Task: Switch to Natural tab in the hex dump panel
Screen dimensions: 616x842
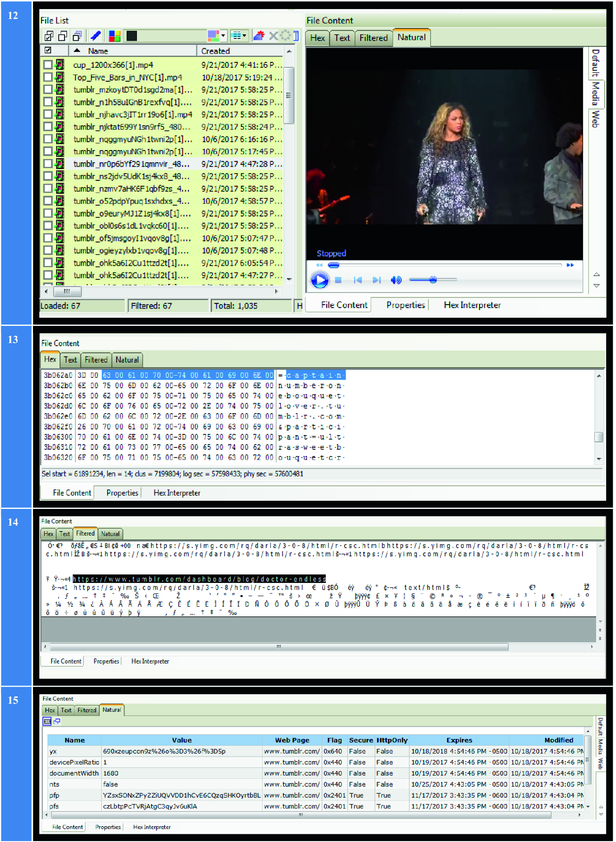Action: 127,360
